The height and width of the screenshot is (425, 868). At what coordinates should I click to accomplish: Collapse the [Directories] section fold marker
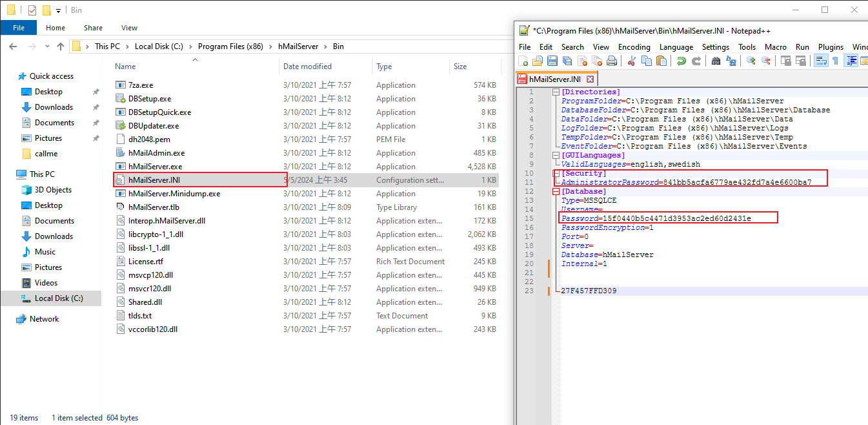click(x=556, y=92)
